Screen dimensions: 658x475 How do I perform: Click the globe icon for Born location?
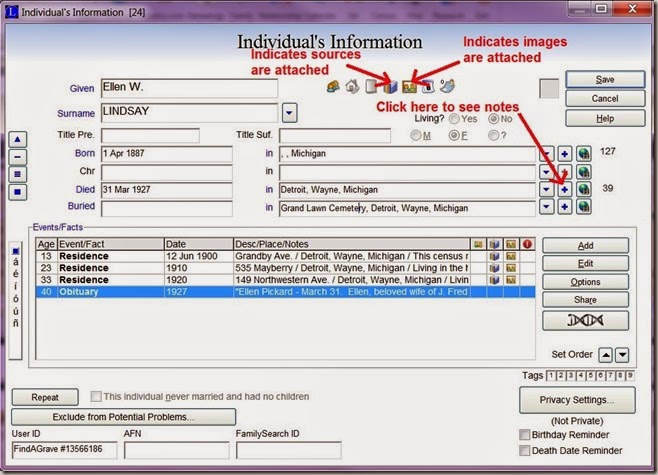pos(584,154)
